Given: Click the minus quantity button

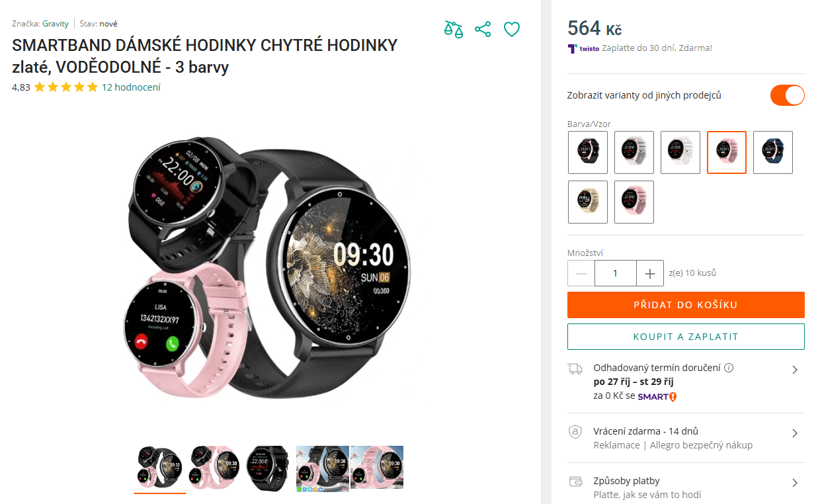Looking at the screenshot, I should pos(581,273).
